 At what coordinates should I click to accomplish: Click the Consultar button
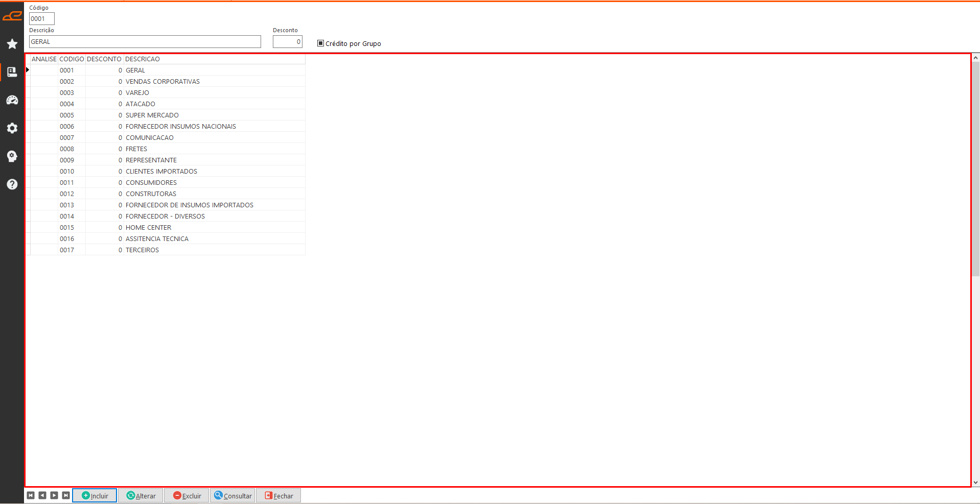[x=232, y=495]
